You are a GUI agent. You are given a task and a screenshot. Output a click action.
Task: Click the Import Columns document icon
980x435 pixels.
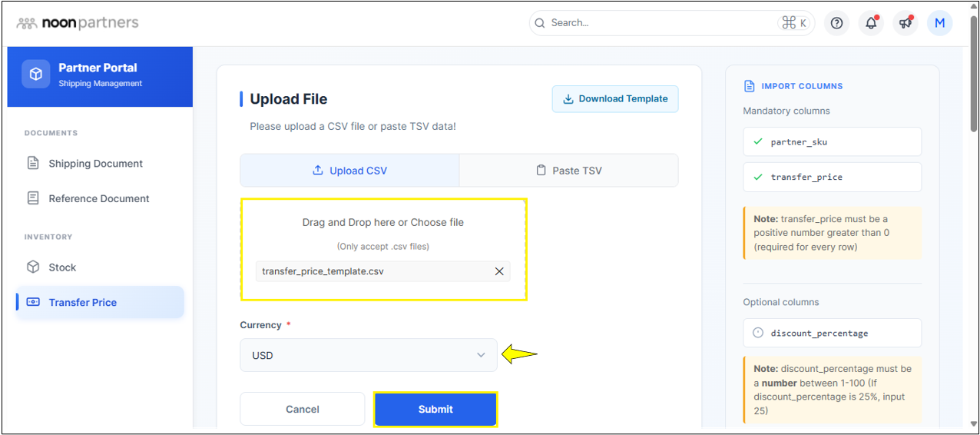coord(749,86)
